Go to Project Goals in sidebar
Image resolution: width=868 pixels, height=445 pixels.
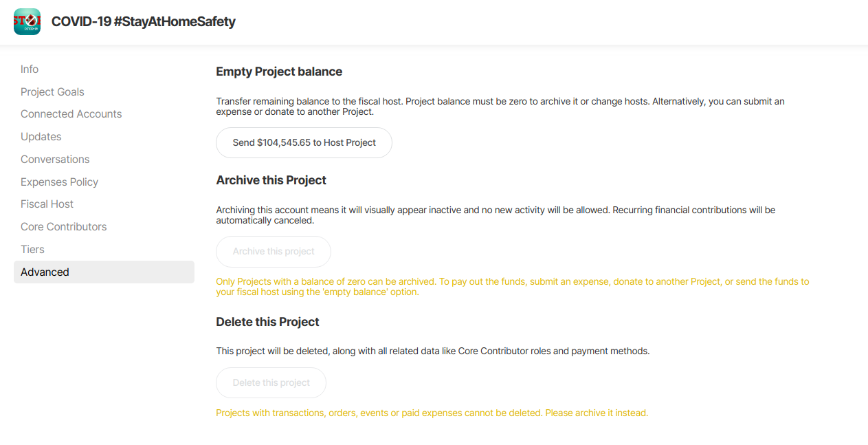(x=52, y=92)
